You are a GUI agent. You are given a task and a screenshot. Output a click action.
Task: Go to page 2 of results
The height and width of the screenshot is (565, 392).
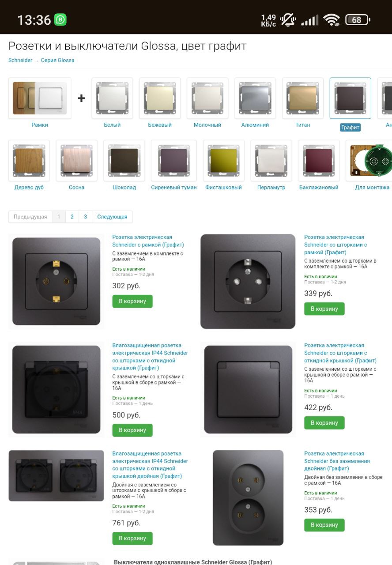(x=72, y=217)
